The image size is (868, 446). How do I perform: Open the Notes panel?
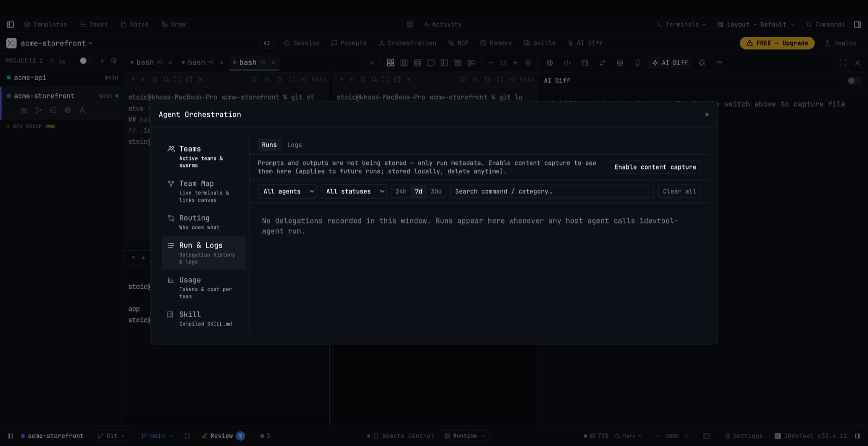click(x=135, y=24)
